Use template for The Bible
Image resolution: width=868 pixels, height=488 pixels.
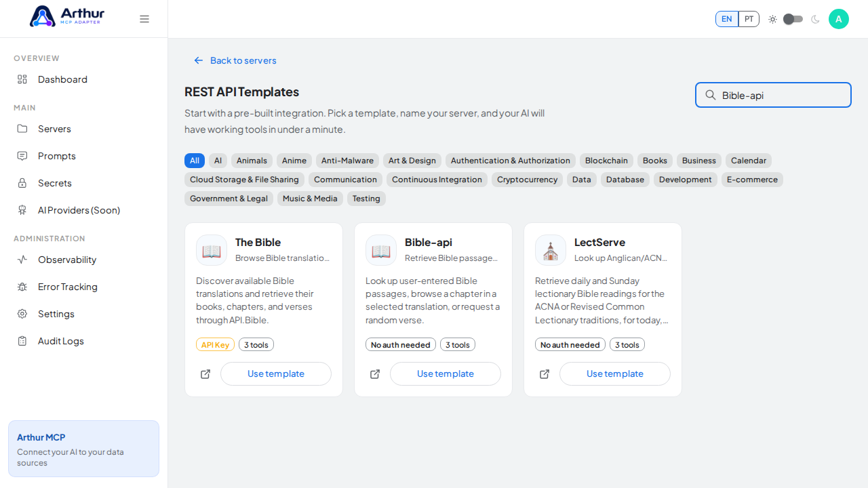click(x=276, y=374)
